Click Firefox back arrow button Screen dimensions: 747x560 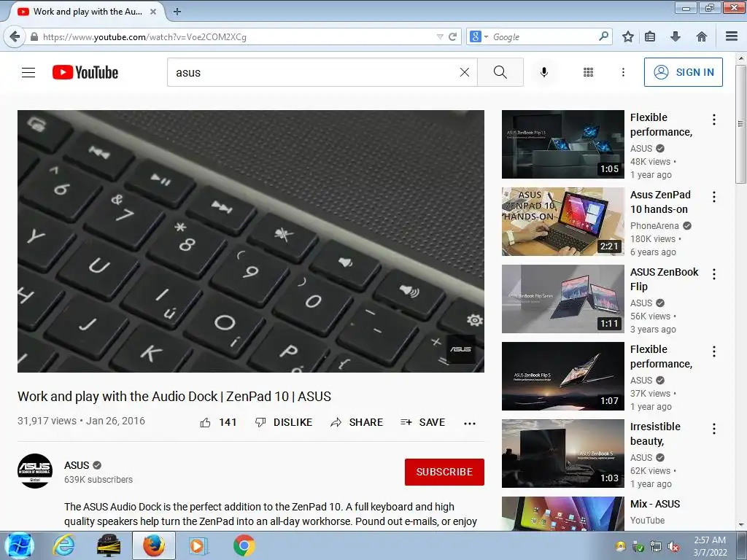point(15,36)
